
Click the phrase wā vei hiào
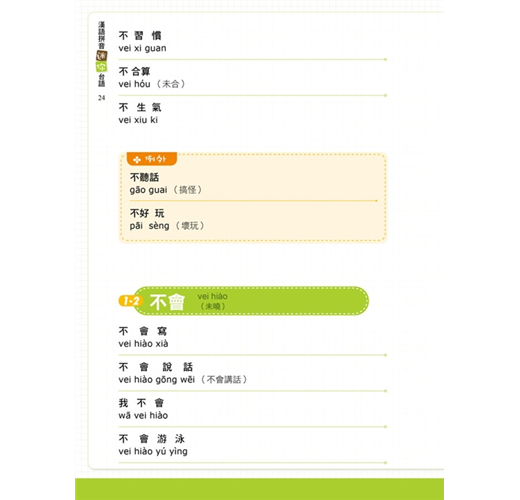coord(143,416)
